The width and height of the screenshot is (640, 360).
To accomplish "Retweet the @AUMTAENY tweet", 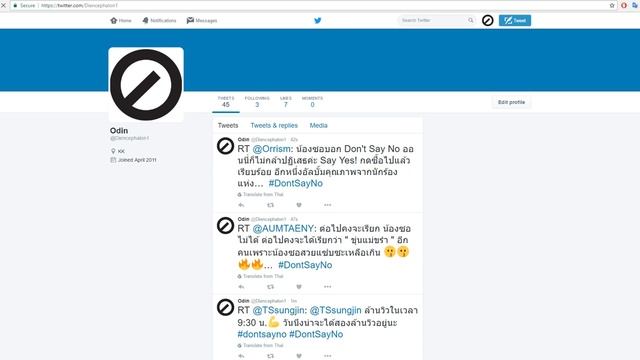I will 270,287.
